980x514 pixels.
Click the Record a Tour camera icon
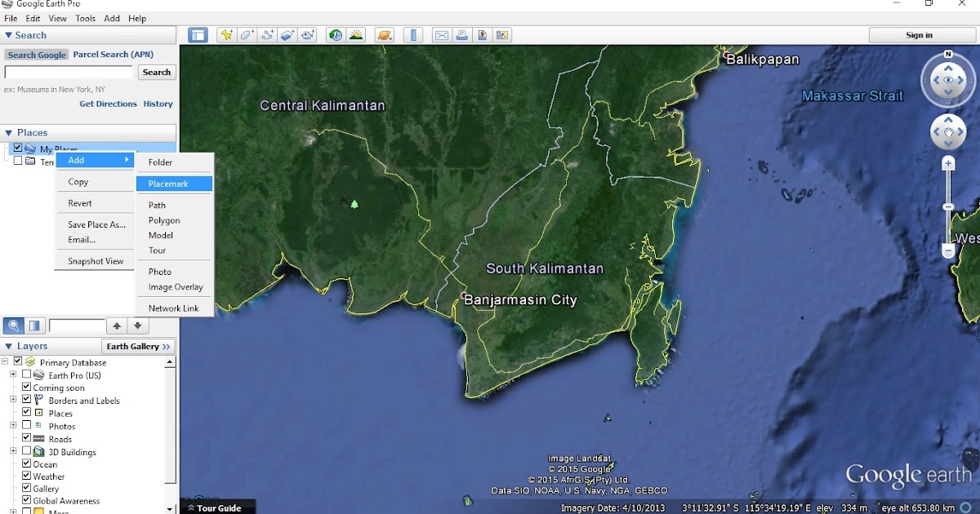pyautogui.click(x=308, y=35)
